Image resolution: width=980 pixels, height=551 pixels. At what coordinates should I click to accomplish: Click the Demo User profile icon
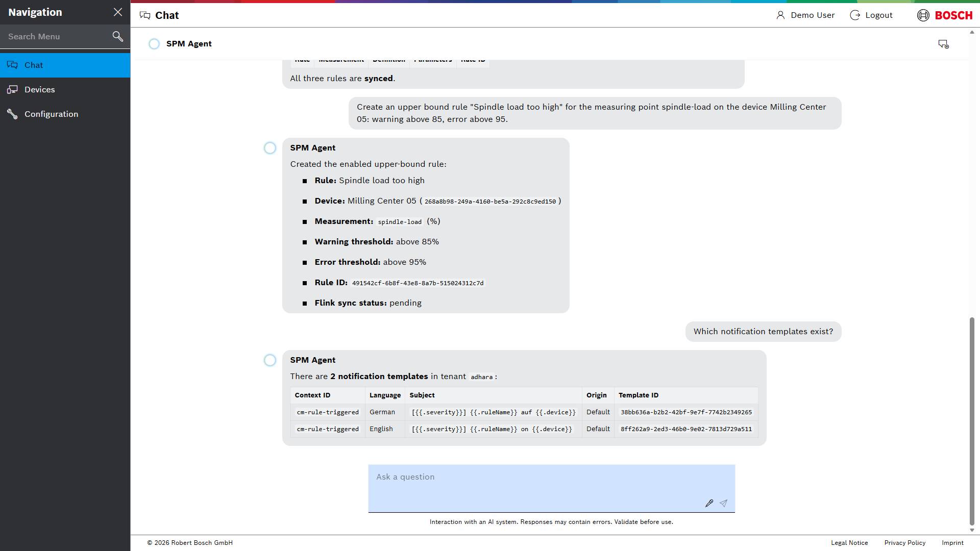coord(780,15)
